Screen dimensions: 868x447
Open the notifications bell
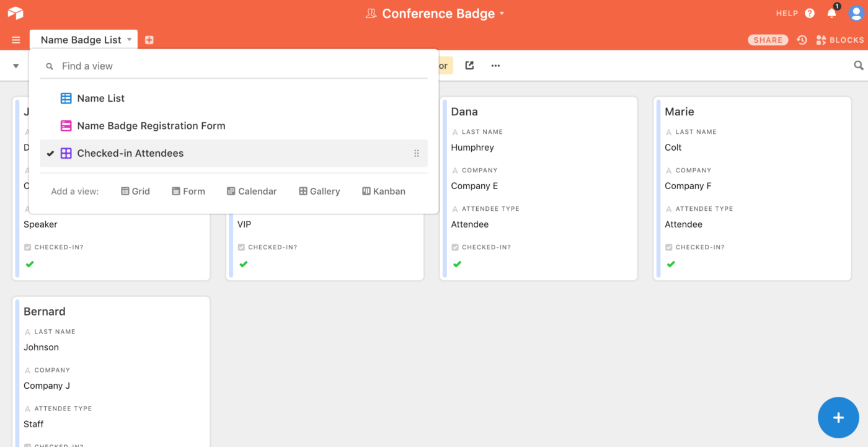[x=832, y=13]
